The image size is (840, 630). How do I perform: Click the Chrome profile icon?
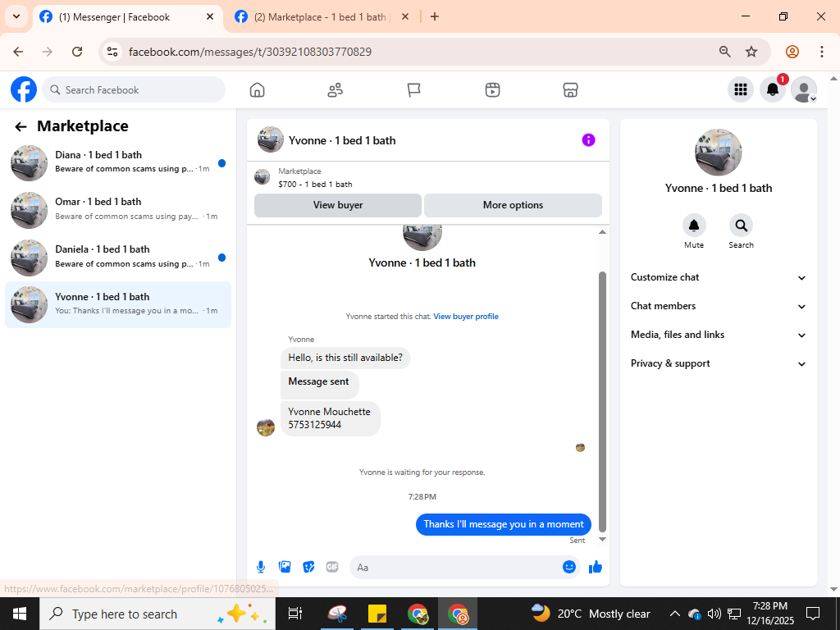point(792,52)
